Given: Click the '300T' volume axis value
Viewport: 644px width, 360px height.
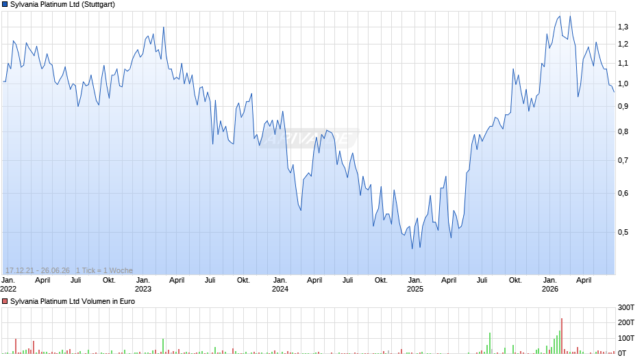Looking at the screenshot, I should coord(626,307).
